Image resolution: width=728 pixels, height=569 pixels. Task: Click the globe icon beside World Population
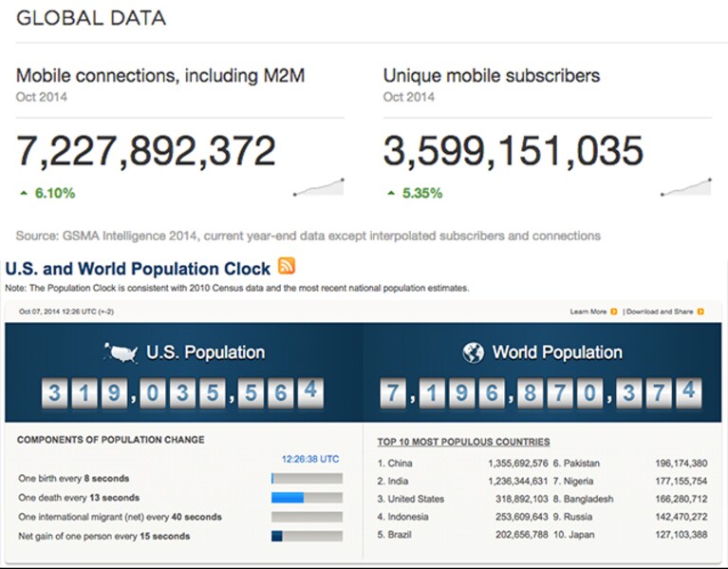click(473, 352)
